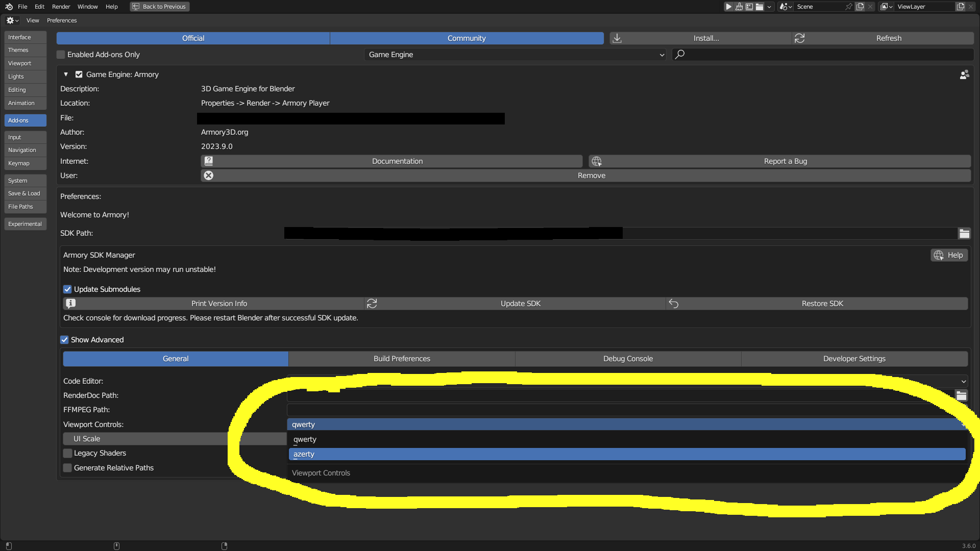Open the SDK Path folder browser
980x551 pixels.
coord(964,234)
